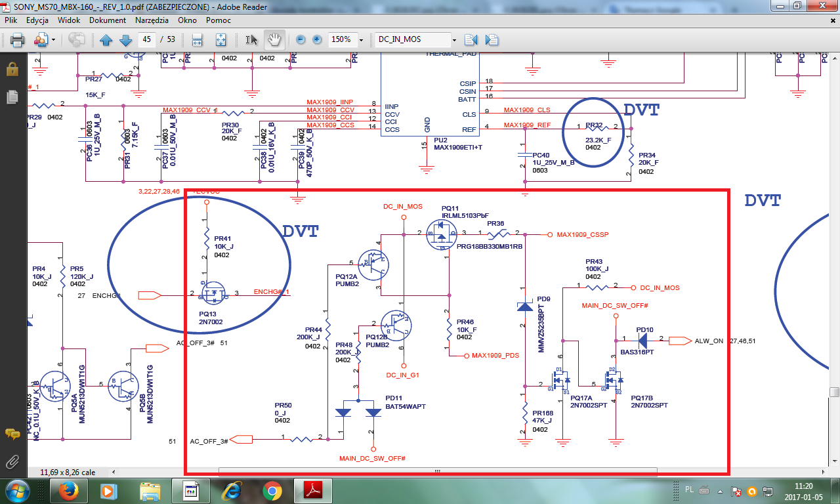Open the security padlock panel
The image size is (840, 504).
point(12,69)
